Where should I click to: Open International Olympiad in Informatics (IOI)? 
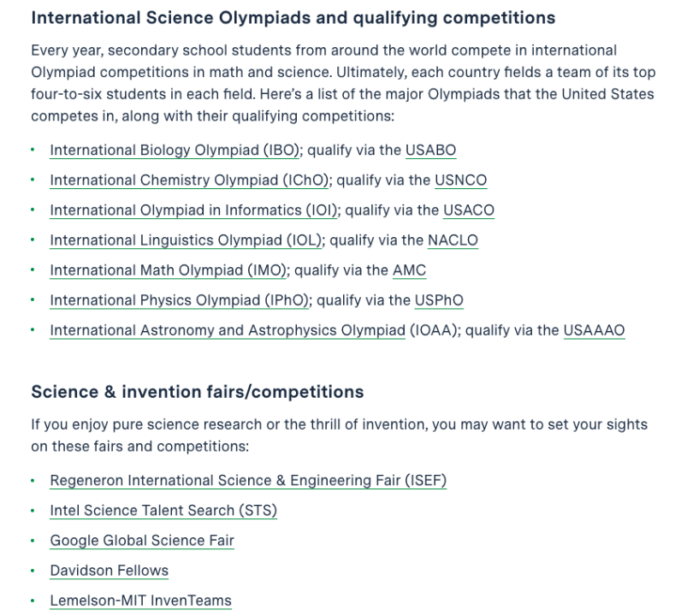click(x=193, y=210)
